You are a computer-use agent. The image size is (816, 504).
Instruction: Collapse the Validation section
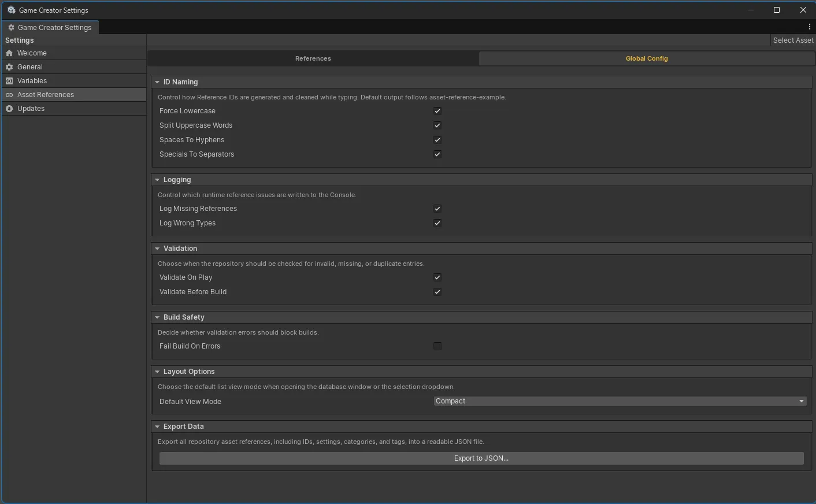point(157,249)
